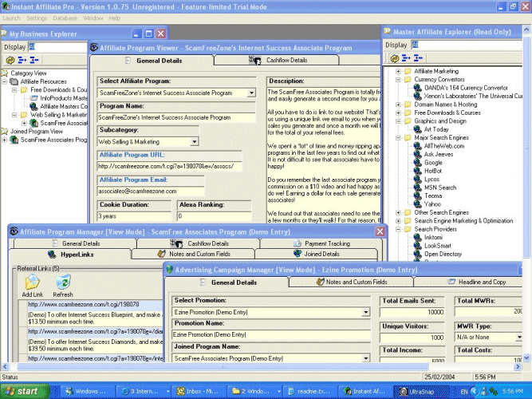The image size is (532, 399).
Task: Click the globe icon beside HotBot
Action: [x=418, y=171]
